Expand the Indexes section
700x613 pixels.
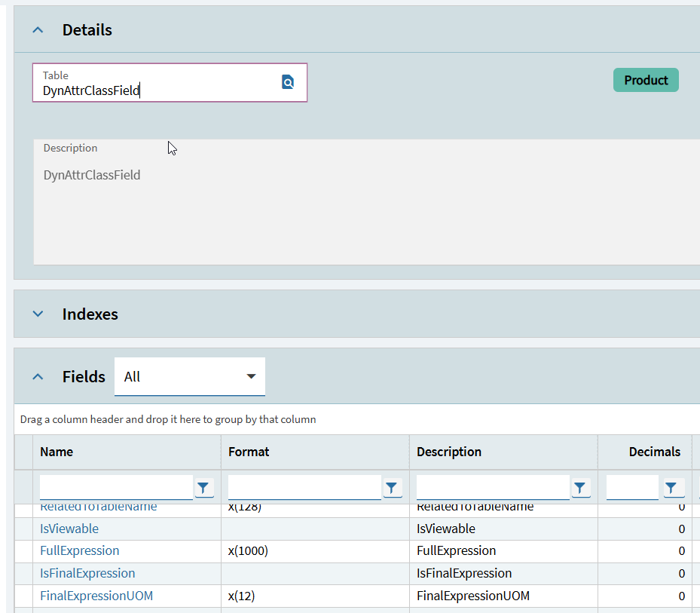click(x=38, y=314)
